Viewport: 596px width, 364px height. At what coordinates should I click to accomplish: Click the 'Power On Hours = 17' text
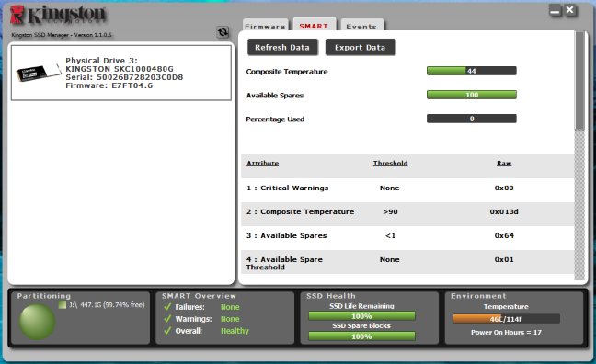[506, 332]
